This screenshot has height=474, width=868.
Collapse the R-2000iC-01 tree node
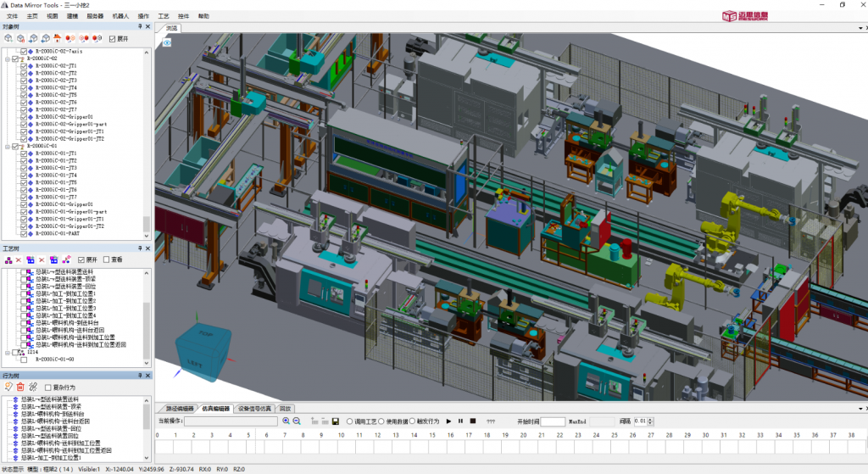point(7,146)
